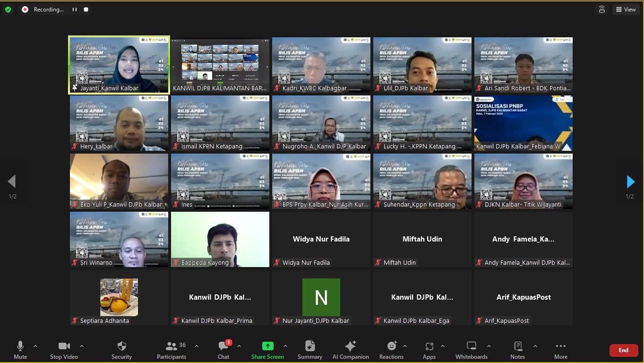Open the Participants panel
The image size is (644, 363).
(172, 350)
